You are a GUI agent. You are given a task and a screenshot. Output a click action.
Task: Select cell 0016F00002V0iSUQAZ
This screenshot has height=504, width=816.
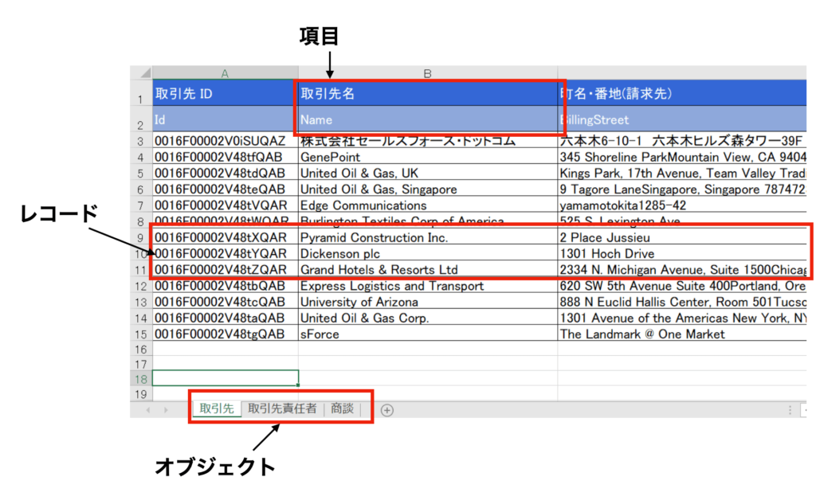pos(226,140)
